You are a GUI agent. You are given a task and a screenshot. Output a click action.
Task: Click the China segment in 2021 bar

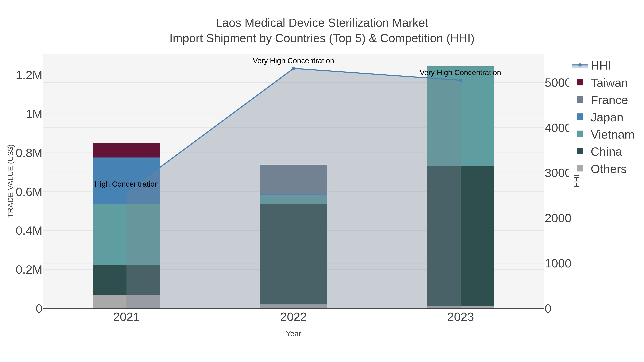pyautogui.click(x=126, y=280)
